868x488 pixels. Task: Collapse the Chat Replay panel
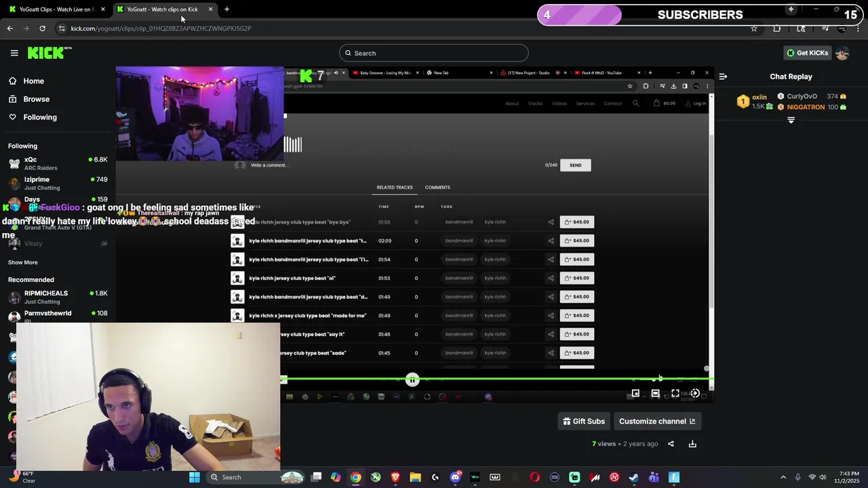click(723, 77)
